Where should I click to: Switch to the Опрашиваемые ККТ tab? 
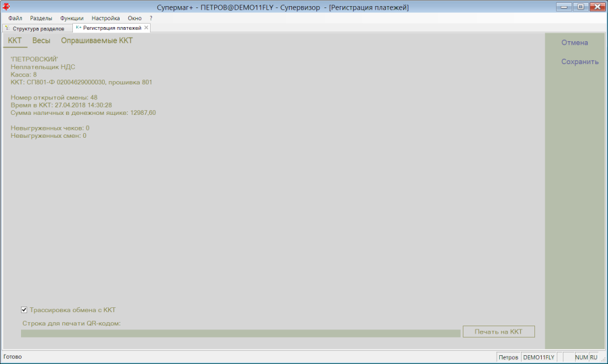tap(97, 41)
